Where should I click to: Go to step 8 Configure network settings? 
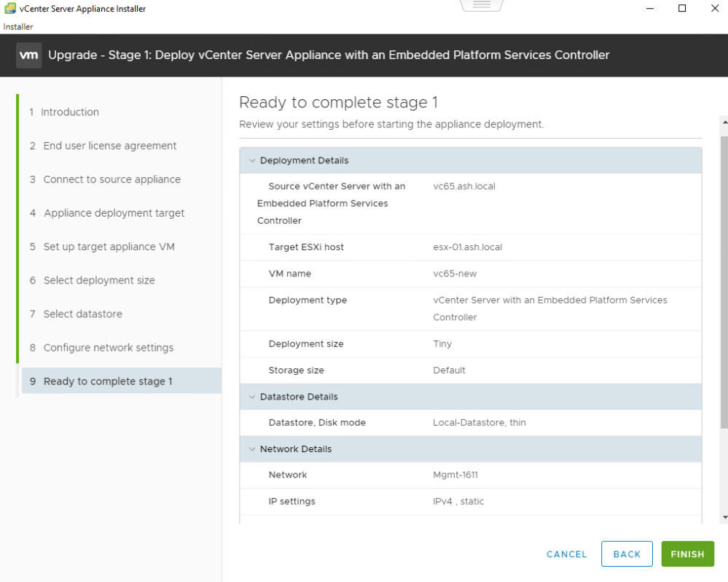click(101, 348)
